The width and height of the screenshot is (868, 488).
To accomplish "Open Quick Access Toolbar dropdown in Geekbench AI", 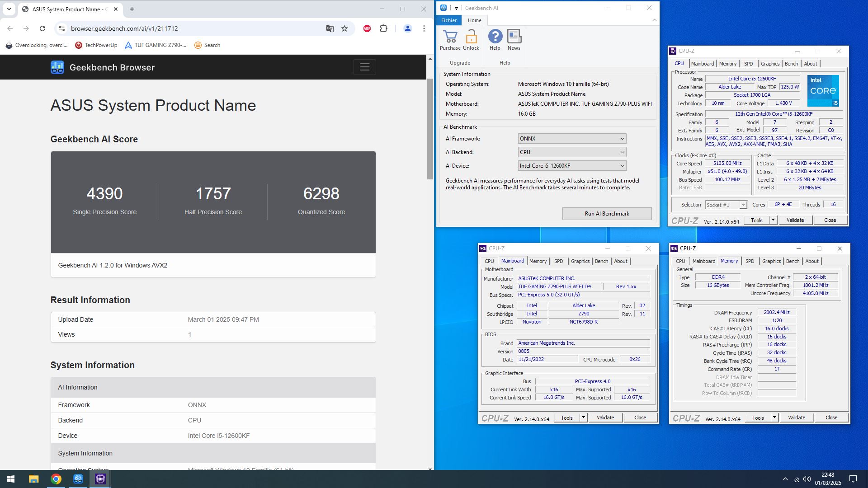I will [x=456, y=8].
